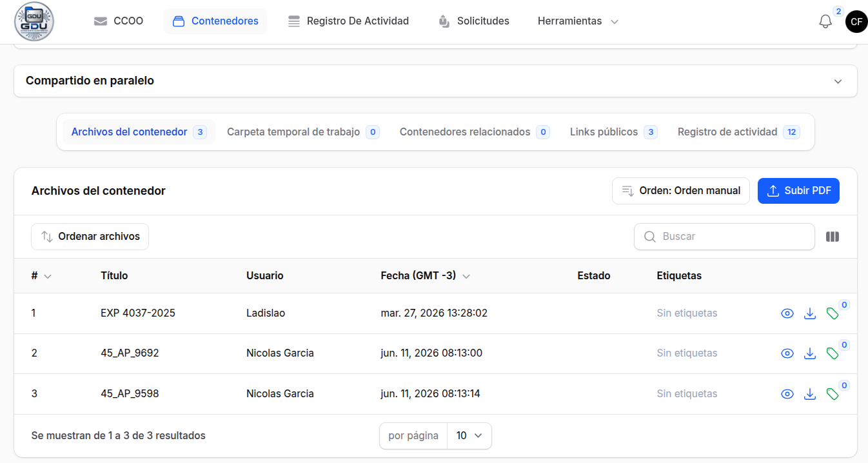This screenshot has width=868, height=463.
Task: Toggle table columns icon
Action: [x=833, y=237]
